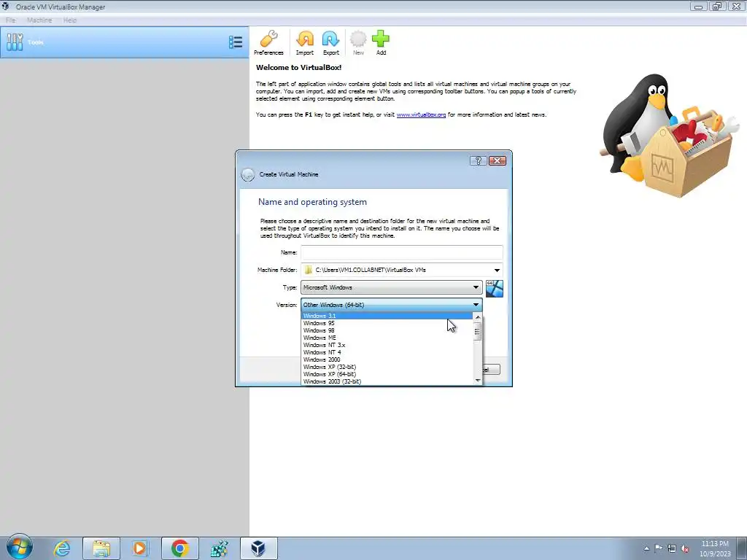Click the New machine toolbar icon
747x560 pixels.
tap(358, 43)
